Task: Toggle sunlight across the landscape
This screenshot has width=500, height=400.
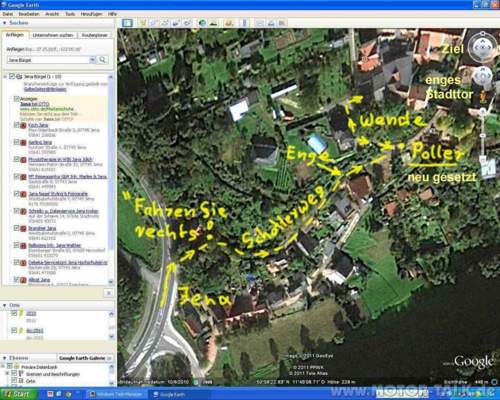Action: coord(213,23)
